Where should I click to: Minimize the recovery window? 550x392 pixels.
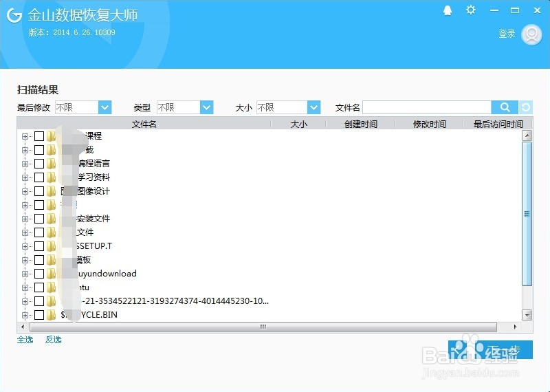tap(494, 10)
